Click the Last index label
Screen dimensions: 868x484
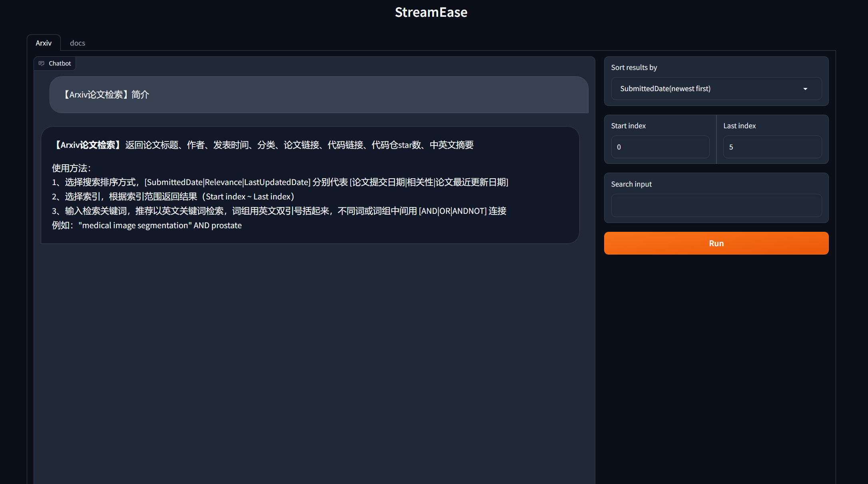739,126
